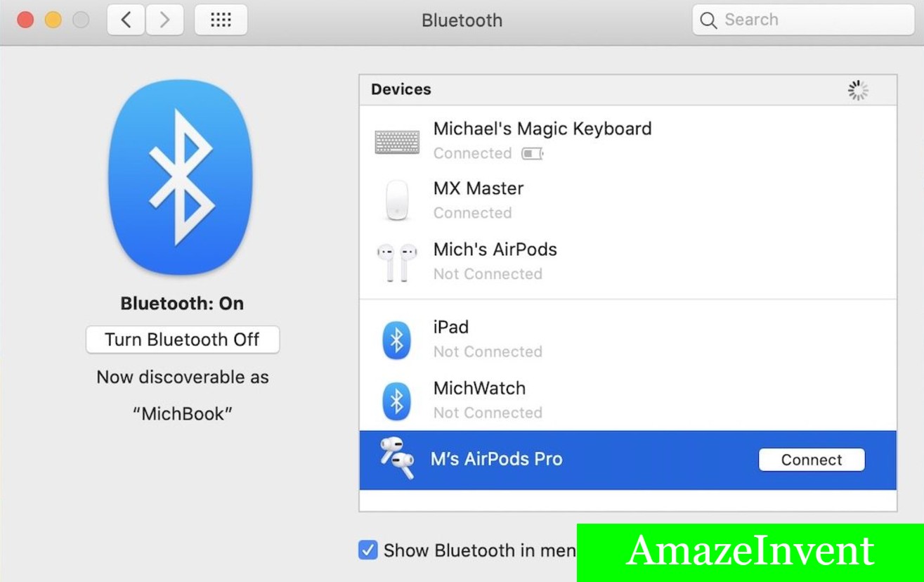The width and height of the screenshot is (924, 582).
Task: Click the back navigation arrow
Action: tap(126, 20)
